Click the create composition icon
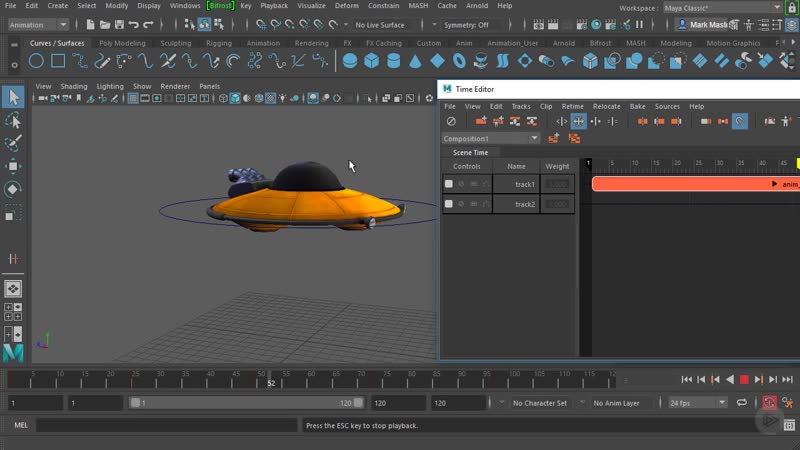Screen dimensions: 800x450 554,138
